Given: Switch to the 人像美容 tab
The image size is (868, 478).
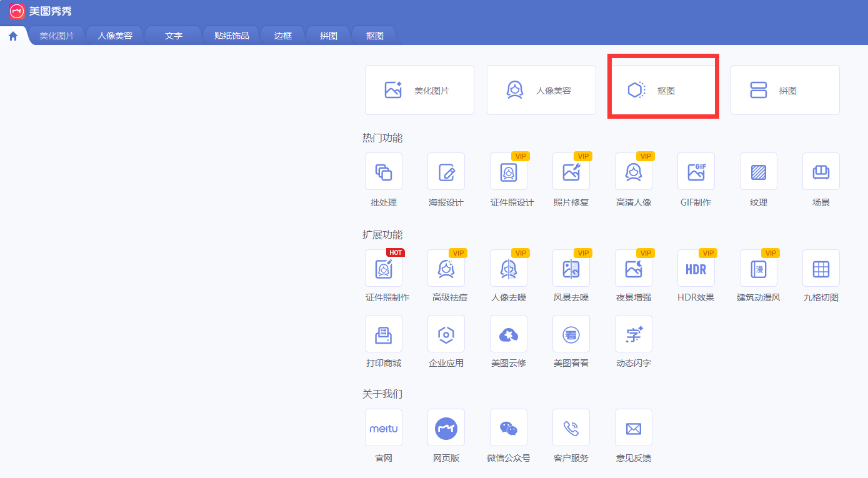Looking at the screenshot, I should click(115, 36).
